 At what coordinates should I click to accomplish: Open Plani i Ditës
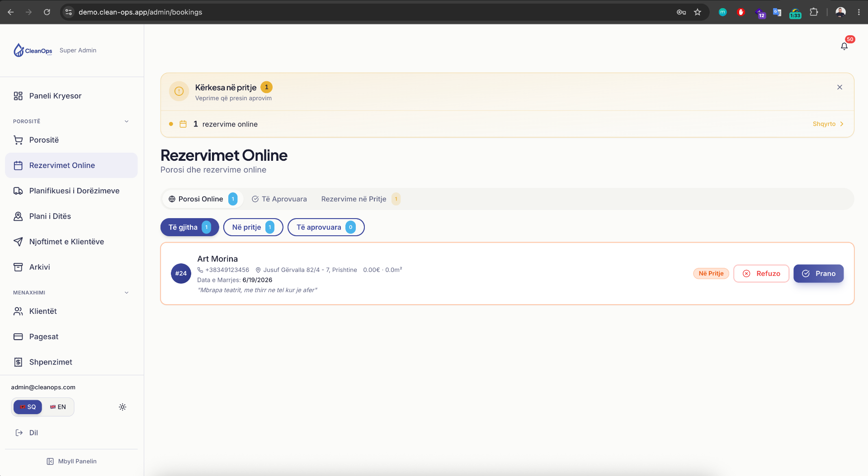[x=71, y=216]
